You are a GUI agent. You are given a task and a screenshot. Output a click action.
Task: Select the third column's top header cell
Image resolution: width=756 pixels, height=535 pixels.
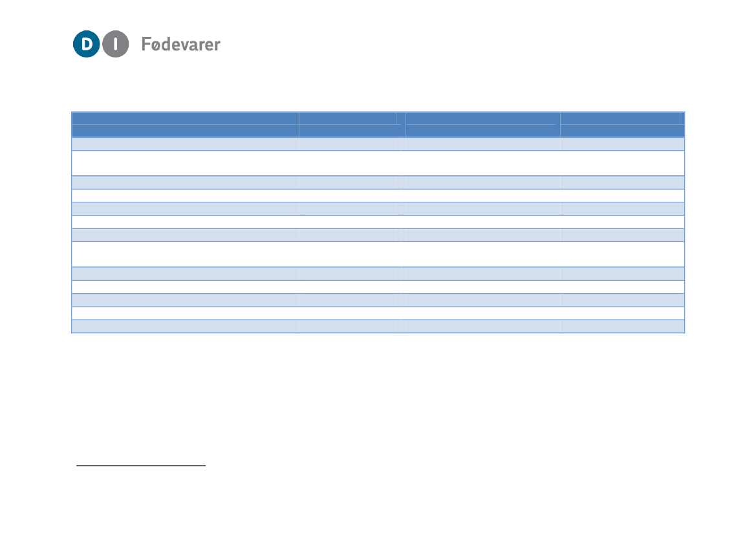[x=481, y=118]
